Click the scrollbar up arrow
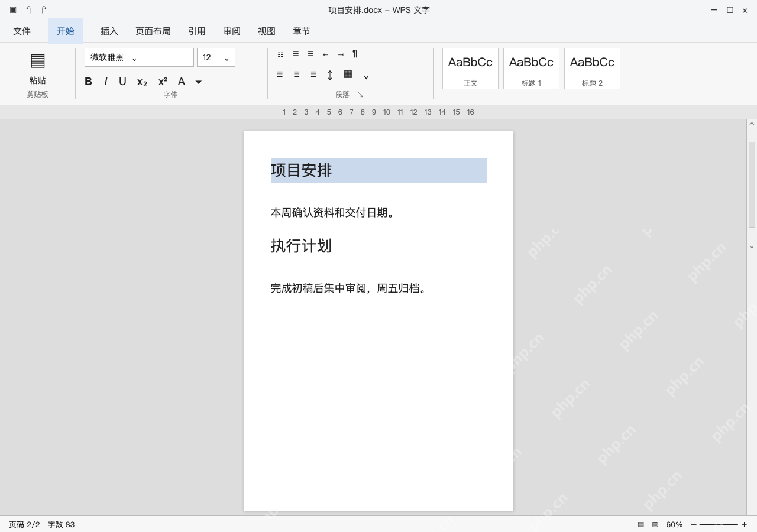 point(752,124)
